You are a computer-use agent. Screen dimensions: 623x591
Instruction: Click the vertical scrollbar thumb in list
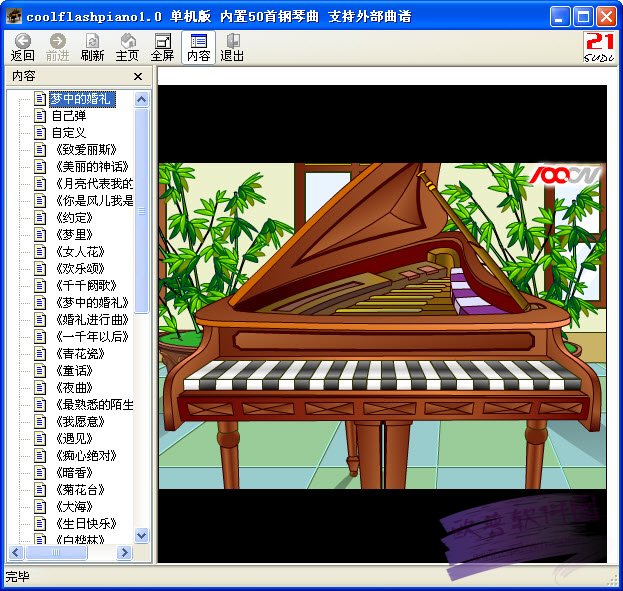[x=142, y=211]
